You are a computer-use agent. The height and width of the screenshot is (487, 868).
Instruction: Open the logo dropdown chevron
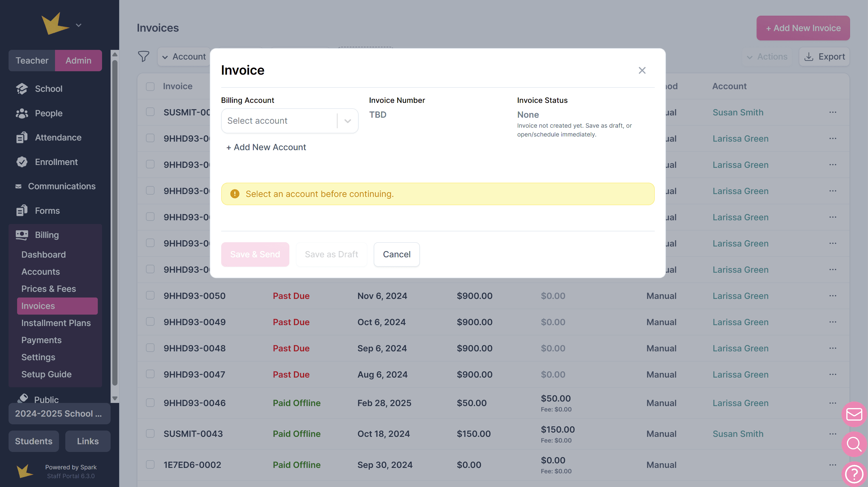tap(78, 25)
